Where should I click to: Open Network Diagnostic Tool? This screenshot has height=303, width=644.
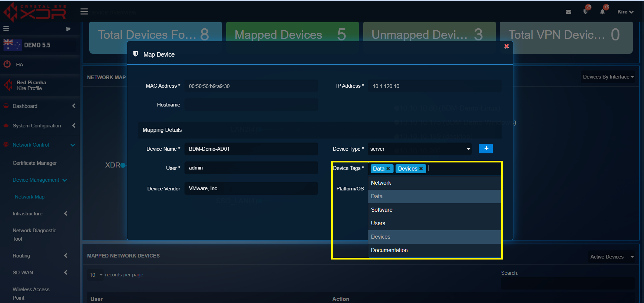coord(34,235)
